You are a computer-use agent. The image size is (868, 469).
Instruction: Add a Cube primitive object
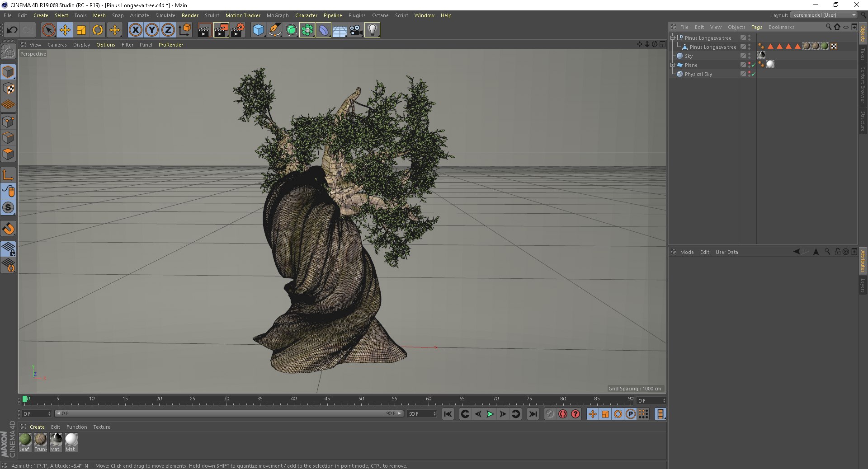coord(258,30)
